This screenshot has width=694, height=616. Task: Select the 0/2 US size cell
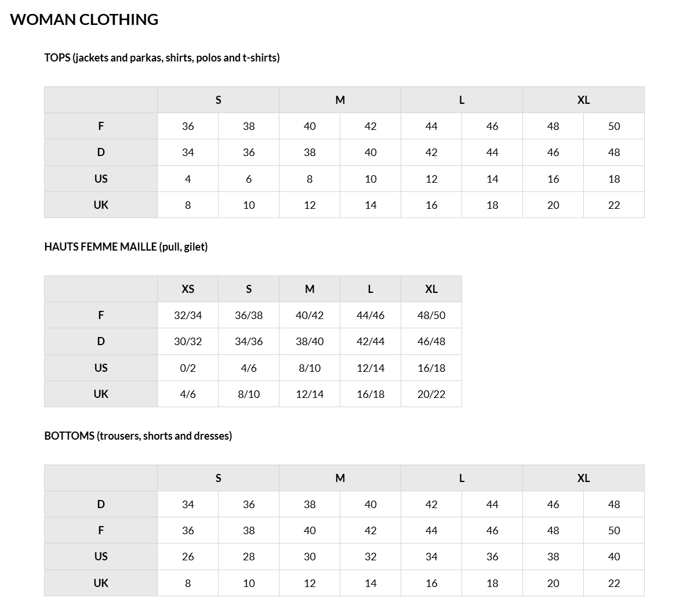(x=188, y=368)
